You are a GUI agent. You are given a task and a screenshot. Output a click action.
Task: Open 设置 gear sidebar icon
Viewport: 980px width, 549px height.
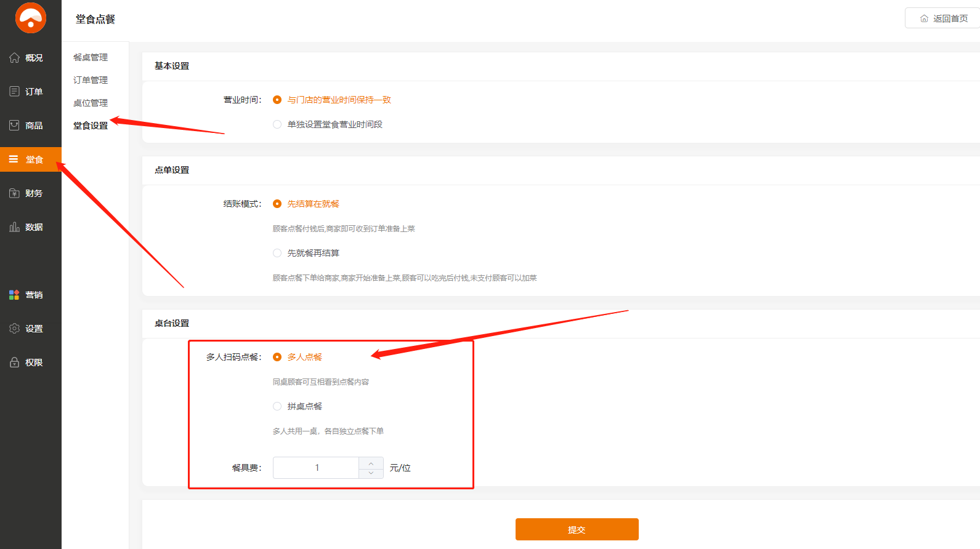[14, 329]
